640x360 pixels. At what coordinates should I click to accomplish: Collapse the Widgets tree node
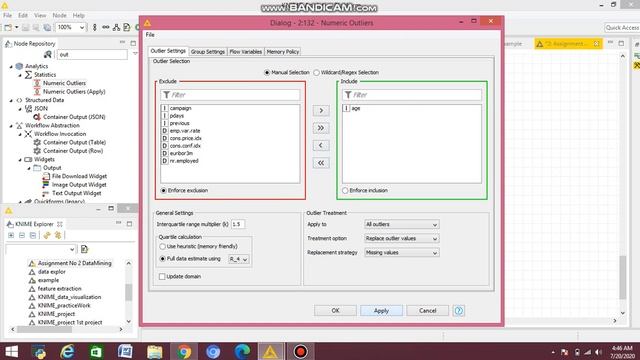pyautogui.click(x=20, y=159)
